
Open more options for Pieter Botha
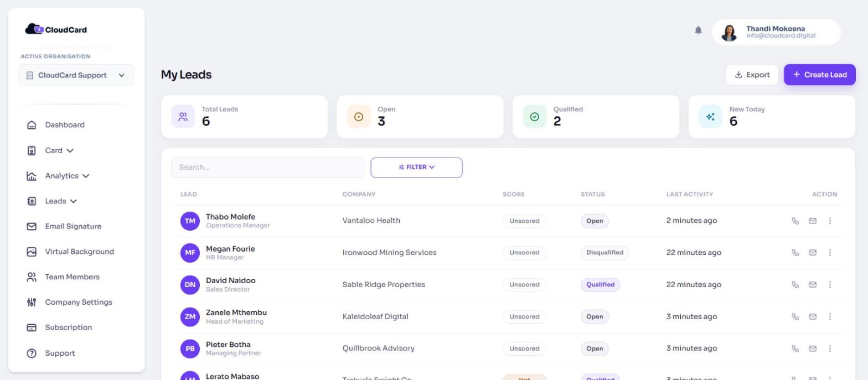coord(830,348)
